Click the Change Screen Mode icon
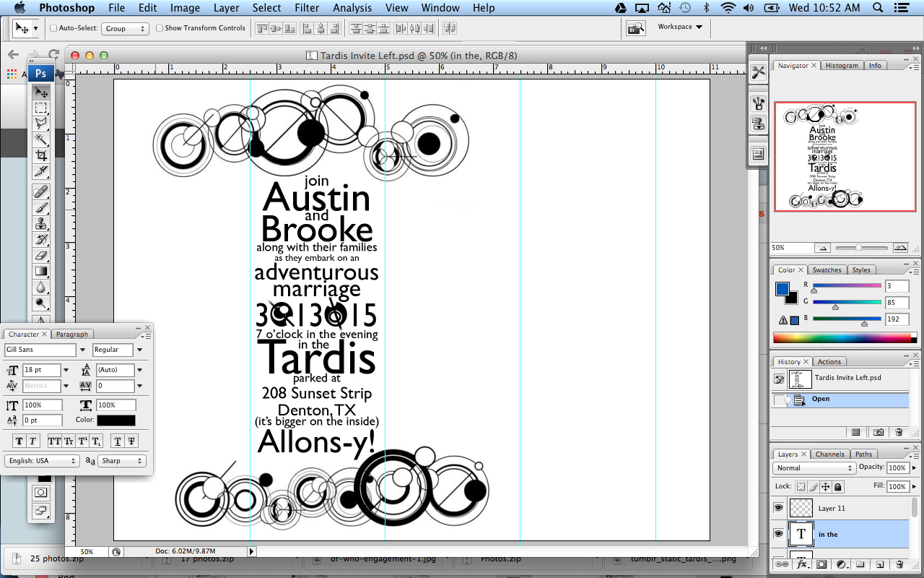 (x=41, y=511)
